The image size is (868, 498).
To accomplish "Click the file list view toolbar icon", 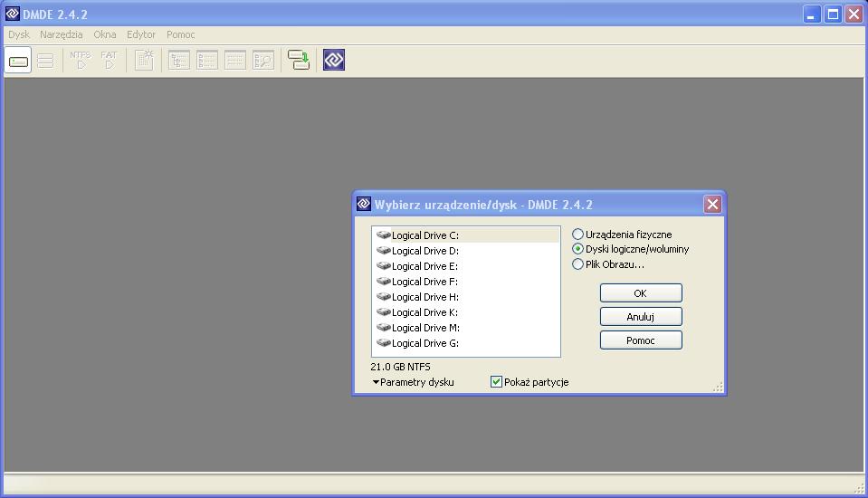I will coord(207,61).
